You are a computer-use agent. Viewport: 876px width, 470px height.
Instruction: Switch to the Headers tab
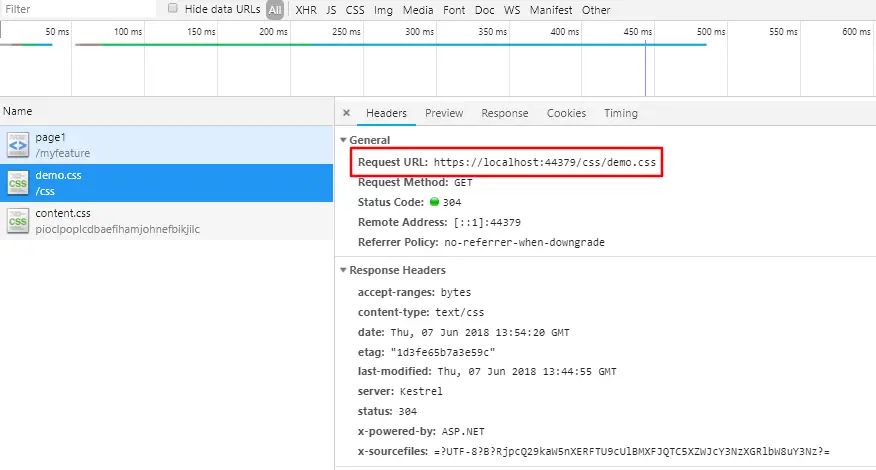(x=386, y=113)
